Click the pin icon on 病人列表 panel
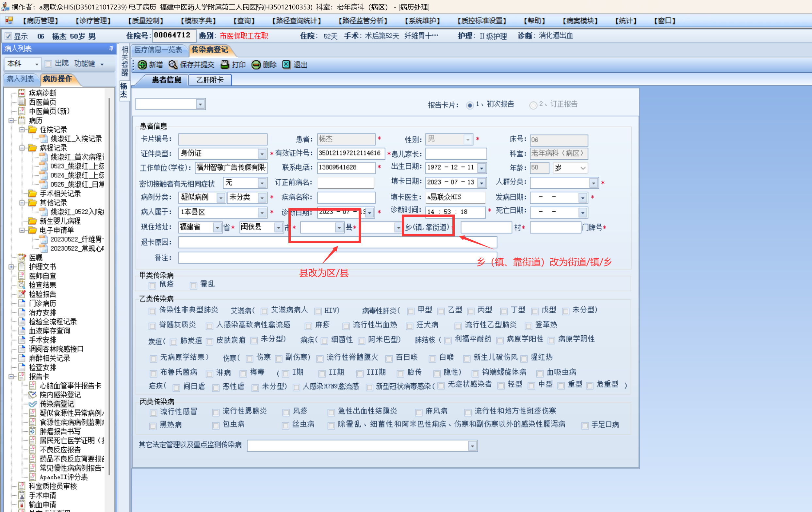 click(111, 49)
